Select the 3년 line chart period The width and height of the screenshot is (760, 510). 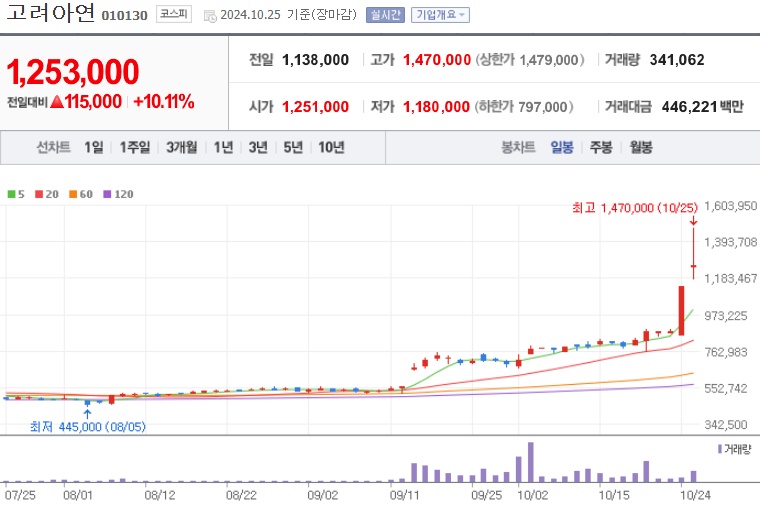pyautogui.click(x=258, y=147)
